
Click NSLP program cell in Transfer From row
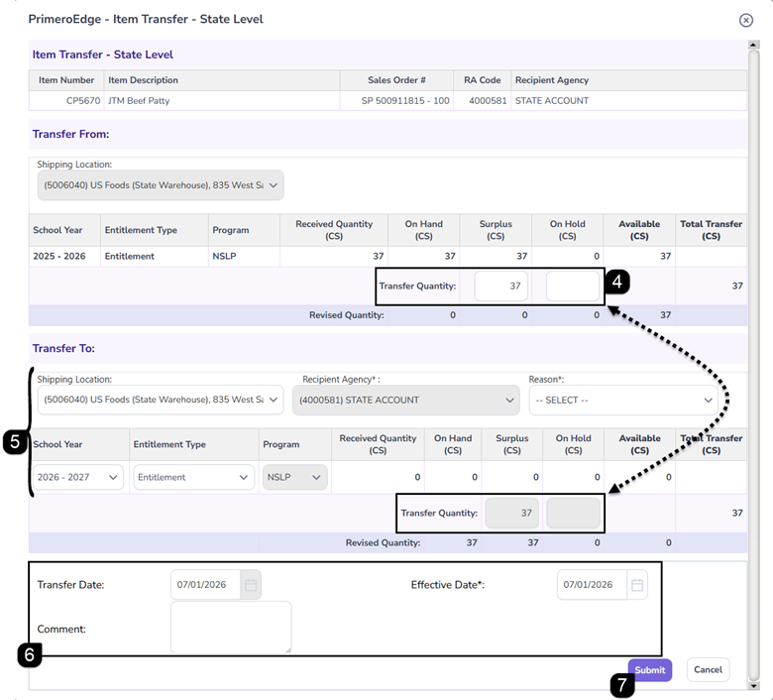point(244,256)
